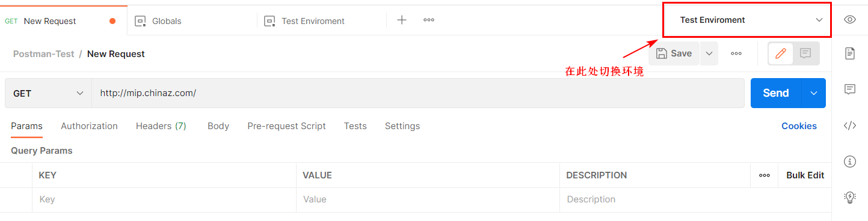The width and height of the screenshot is (868, 221).
Task: Switch to the Headers (7) tab
Action: [x=161, y=126]
